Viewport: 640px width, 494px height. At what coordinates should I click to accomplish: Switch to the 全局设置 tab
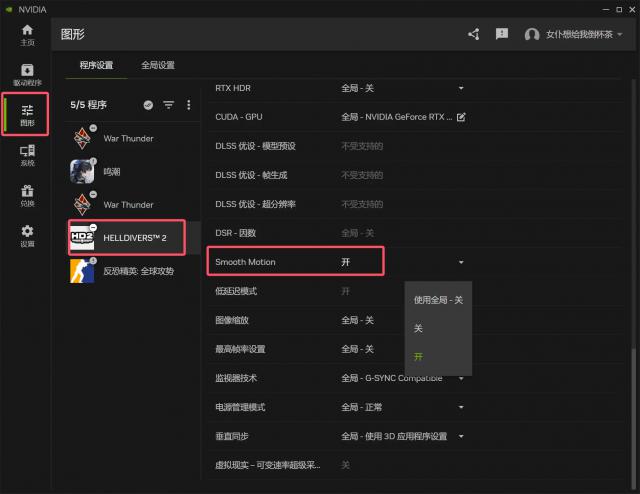157,65
